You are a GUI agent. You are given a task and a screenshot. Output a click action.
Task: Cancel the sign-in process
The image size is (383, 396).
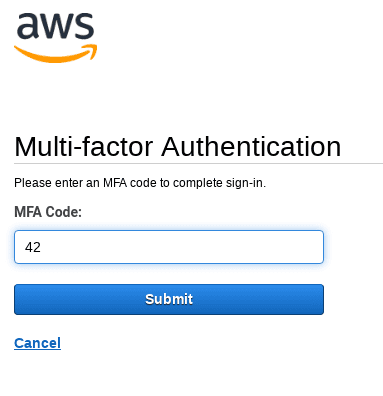[37, 343]
